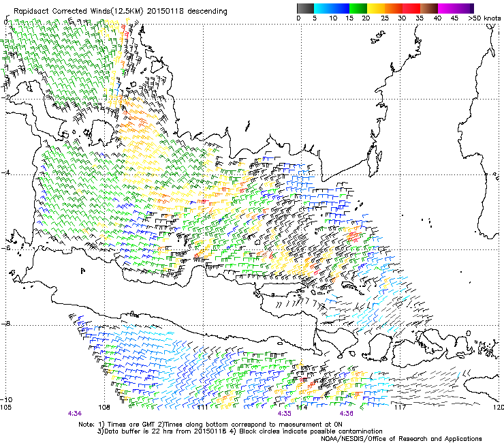The height and width of the screenshot is (443, 504).
Task: Click the '-10' latitude axis label
Action: pos(6,399)
